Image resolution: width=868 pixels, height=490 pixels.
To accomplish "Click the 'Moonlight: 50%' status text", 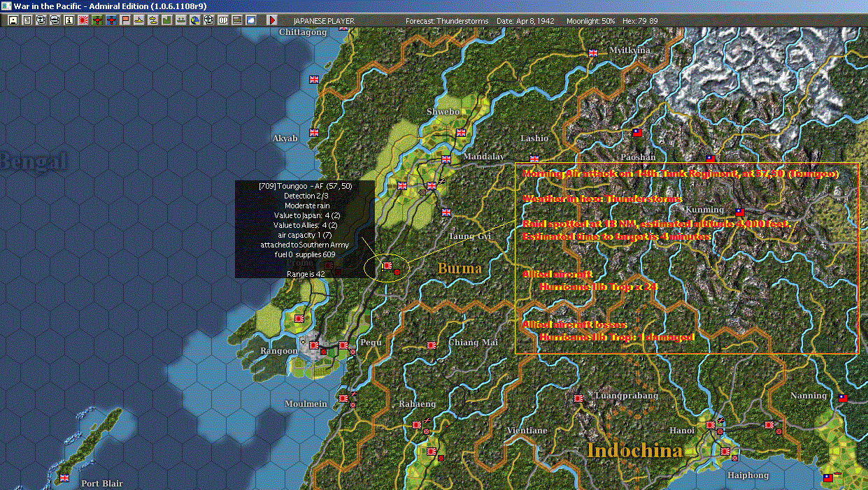I will pyautogui.click(x=591, y=21).
